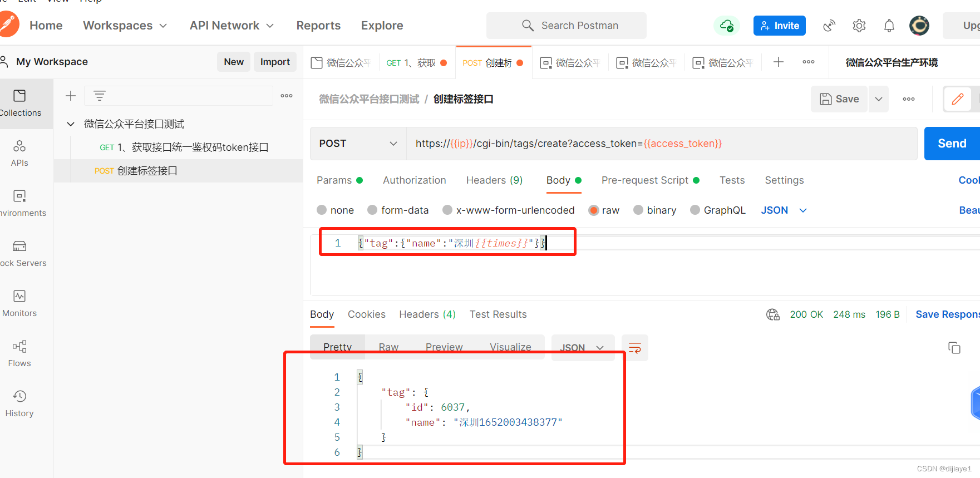Open the Mock Servers sidebar panel

pyautogui.click(x=20, y=254)
